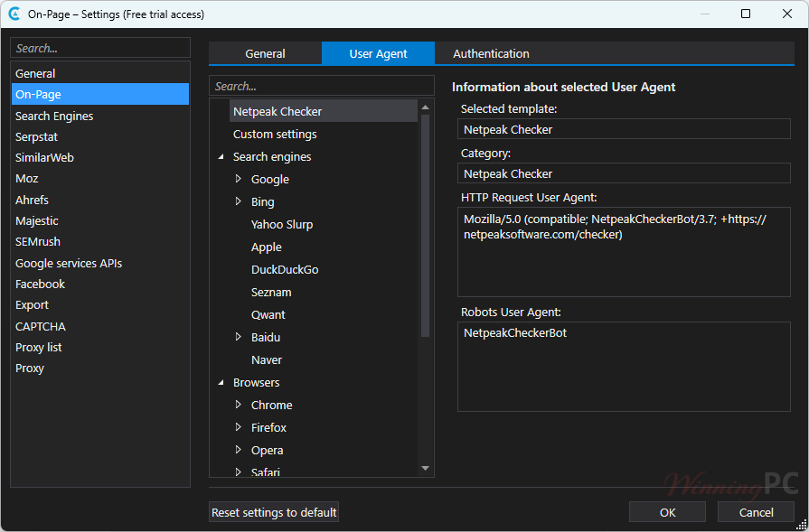Cancel the settings dialog

coord(756,512)
